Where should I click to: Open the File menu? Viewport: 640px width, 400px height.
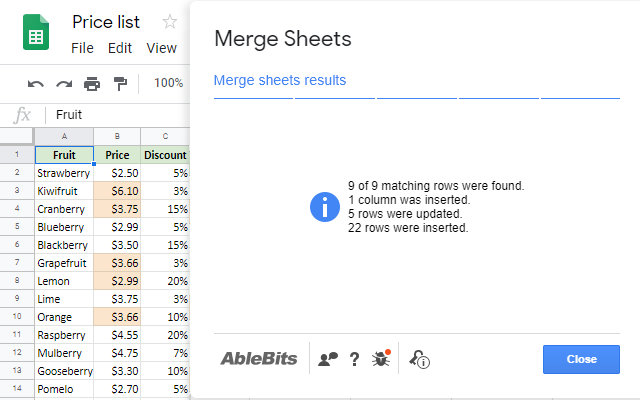82,47
